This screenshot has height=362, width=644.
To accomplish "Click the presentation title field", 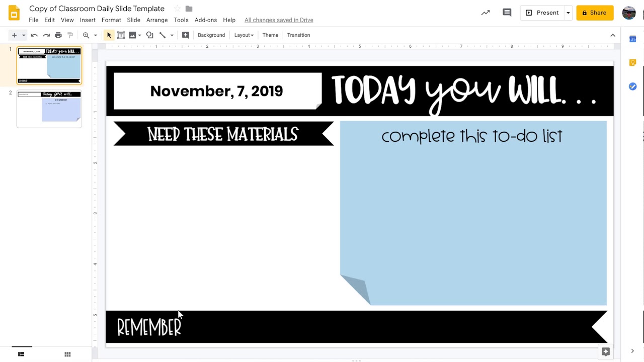I will pos(97,9).
